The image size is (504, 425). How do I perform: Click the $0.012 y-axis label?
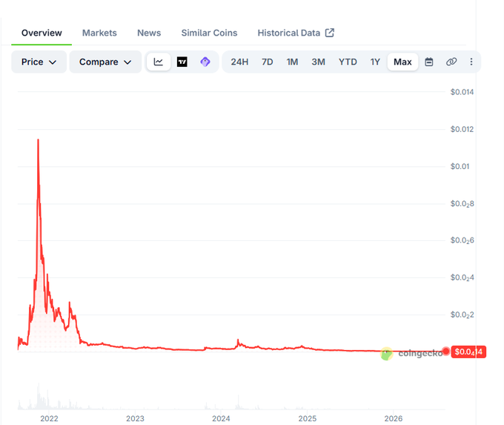[x=462, y=129]
